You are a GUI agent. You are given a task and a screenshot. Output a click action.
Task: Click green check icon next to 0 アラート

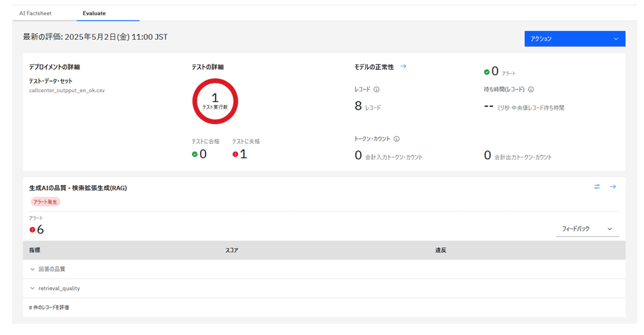[487, 72]
